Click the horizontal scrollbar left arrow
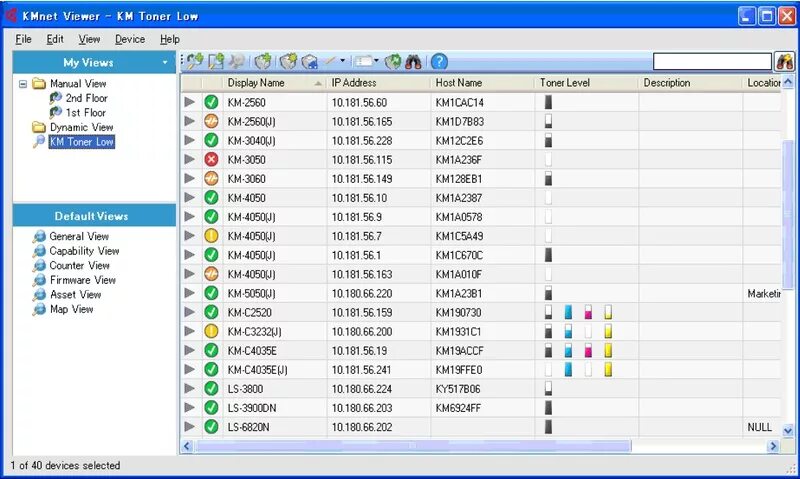 187,446
